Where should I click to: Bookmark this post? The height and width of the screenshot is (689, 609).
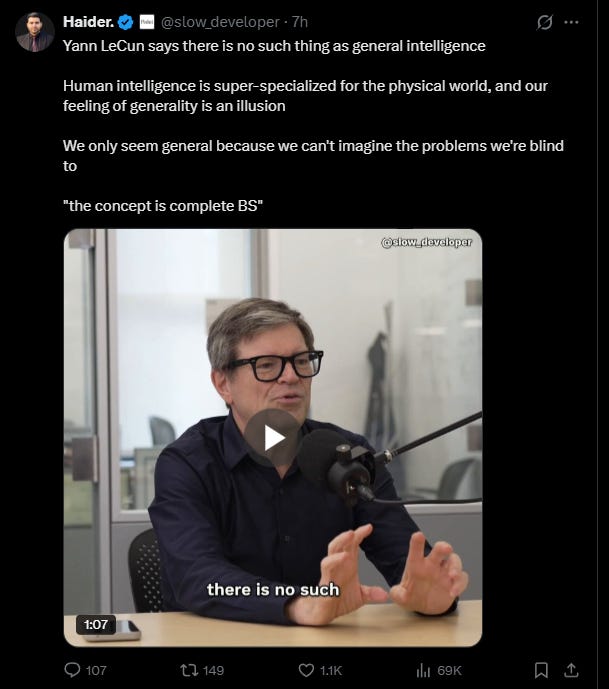[x=541, y=670]
